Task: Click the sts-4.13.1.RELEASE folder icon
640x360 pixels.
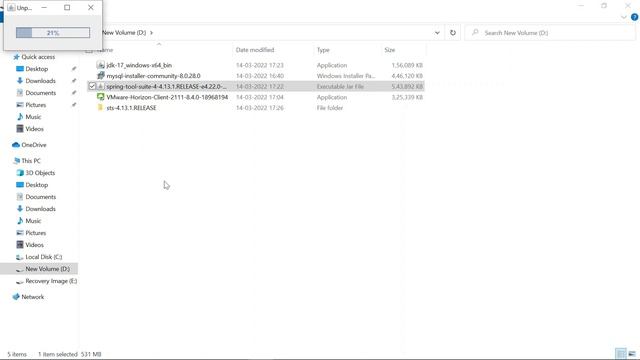Action: pos(100,108)
